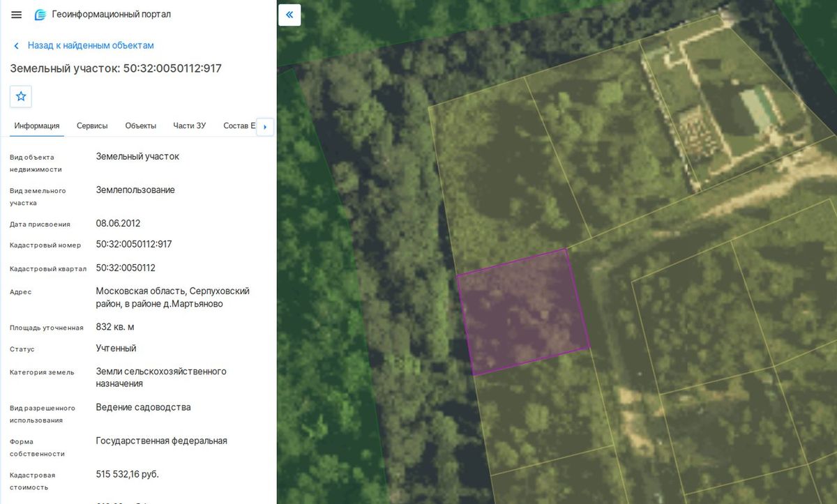
Task: Click the address text Московская область, Серпуховский район
Action: 173,298
